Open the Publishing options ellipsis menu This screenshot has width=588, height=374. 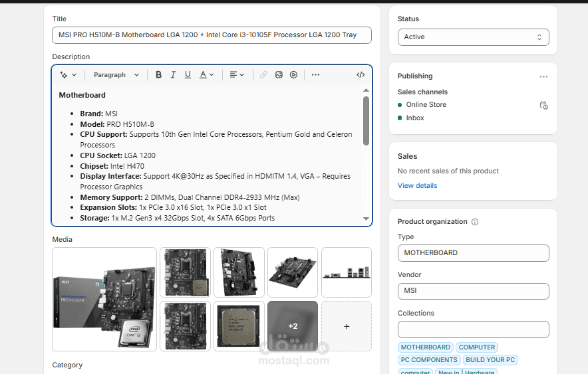point(543,76)
